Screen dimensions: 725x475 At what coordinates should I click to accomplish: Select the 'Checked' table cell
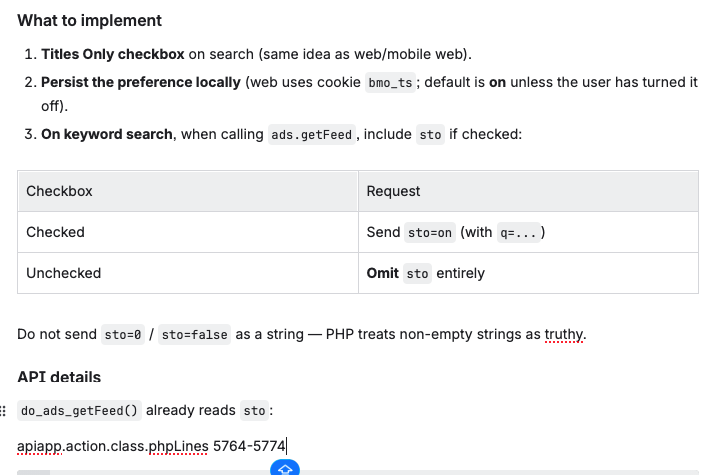pos(188,232)
